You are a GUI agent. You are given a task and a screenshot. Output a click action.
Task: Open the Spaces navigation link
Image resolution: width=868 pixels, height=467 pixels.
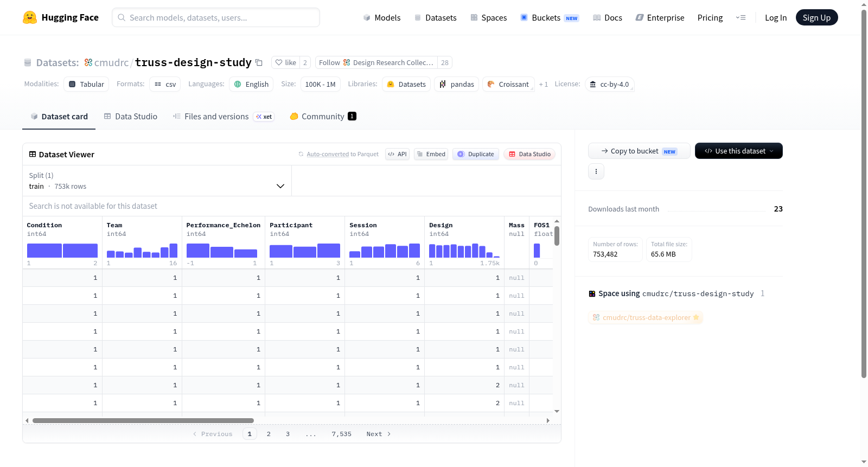pyautogui.click(x=488, y=17)
